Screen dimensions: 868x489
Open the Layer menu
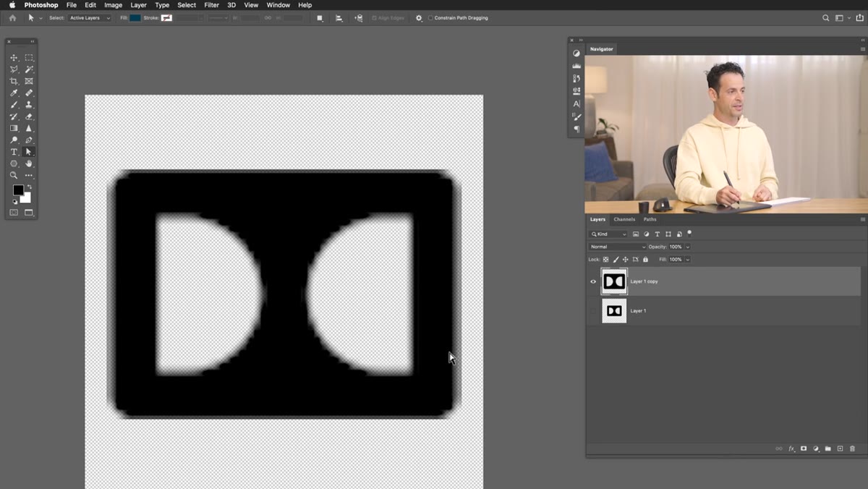pyautogui.click(x=138, y=5)
